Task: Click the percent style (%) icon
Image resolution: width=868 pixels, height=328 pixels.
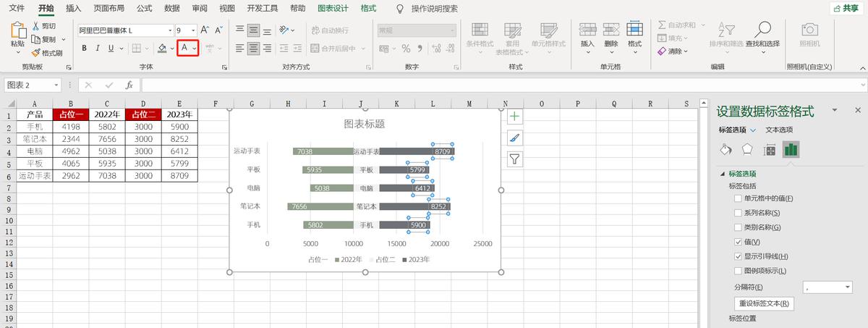Action: click(406, 49)
